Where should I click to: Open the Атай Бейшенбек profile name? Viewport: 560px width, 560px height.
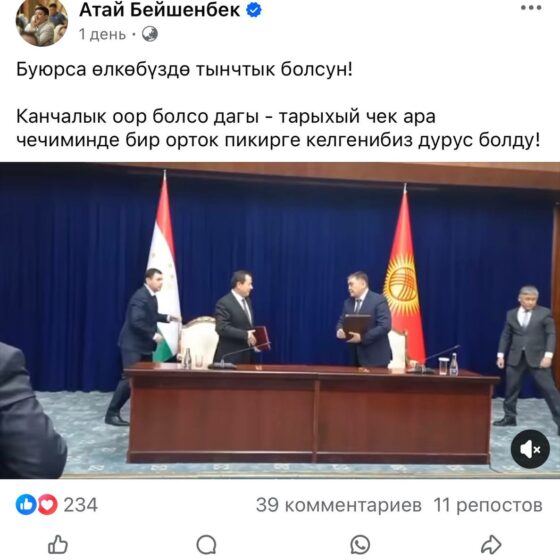[159, 10]
